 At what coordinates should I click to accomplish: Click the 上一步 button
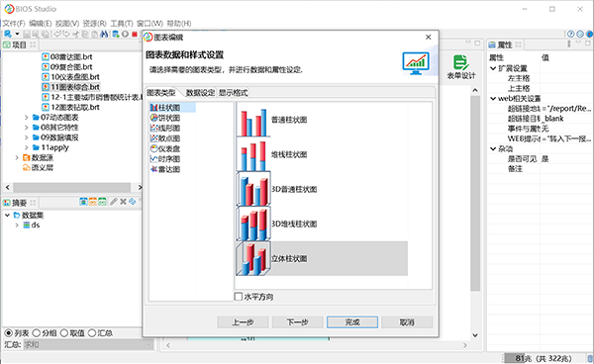point(243,322)
